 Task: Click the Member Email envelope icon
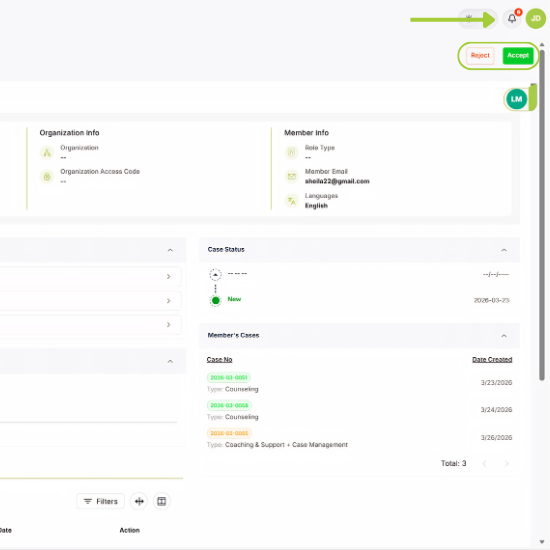[291, 176]
